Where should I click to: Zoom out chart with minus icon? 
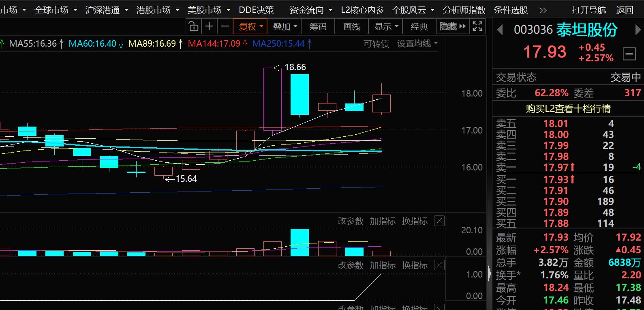click(225, 27)
